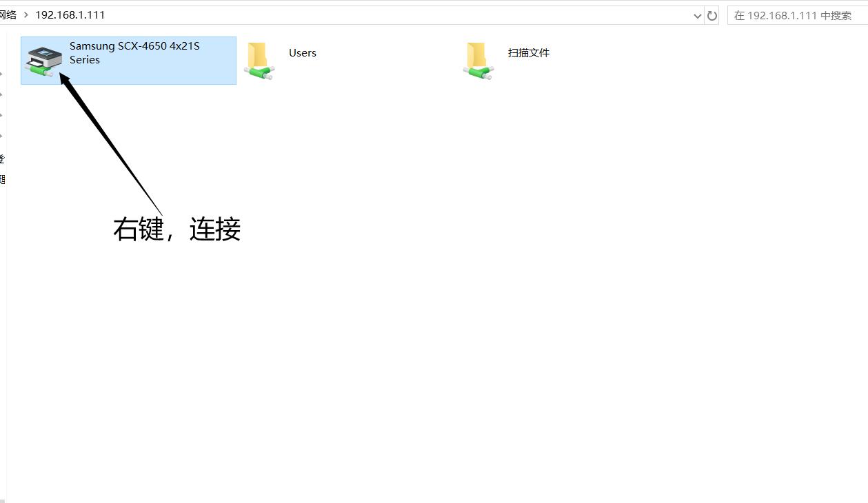868x503 pixels.
Task: Click the network icon before 网络 breadcrumb
Action: [0, 14]
